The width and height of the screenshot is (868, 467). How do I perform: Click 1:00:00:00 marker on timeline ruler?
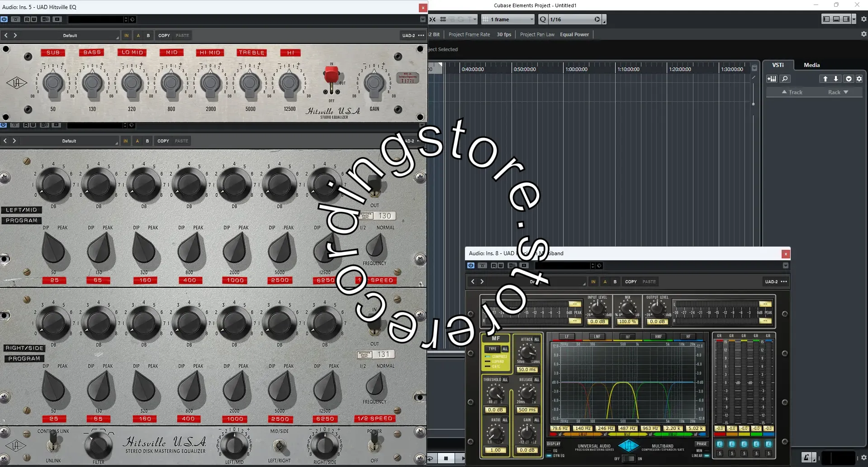point(576,69)
